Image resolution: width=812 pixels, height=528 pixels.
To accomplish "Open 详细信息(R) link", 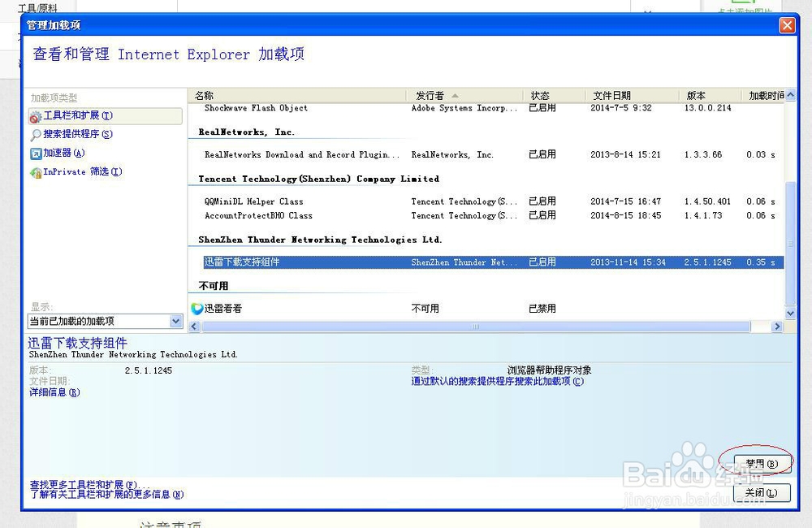I will [54, 392].
